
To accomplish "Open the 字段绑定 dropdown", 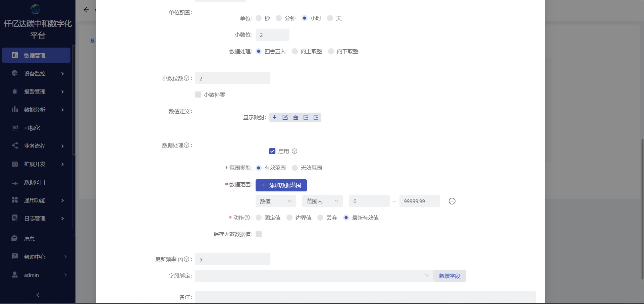I will (x=314, y=276).
